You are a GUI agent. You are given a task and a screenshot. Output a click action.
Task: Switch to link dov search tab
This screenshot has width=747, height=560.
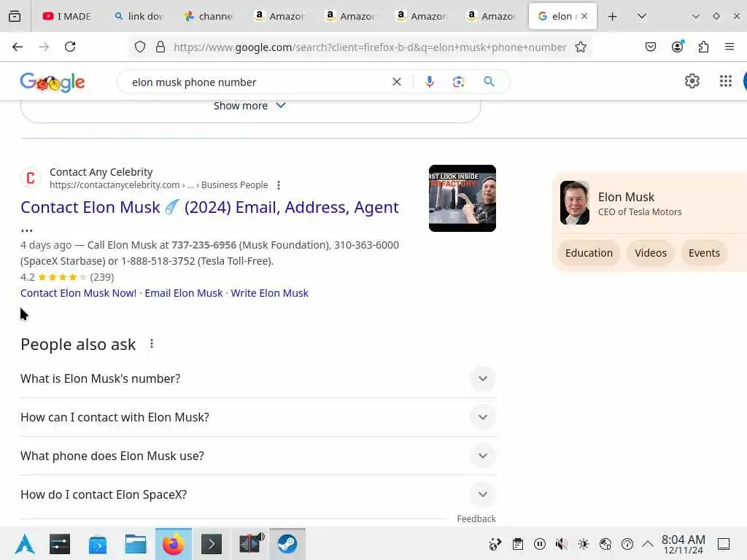pos(139,16)
